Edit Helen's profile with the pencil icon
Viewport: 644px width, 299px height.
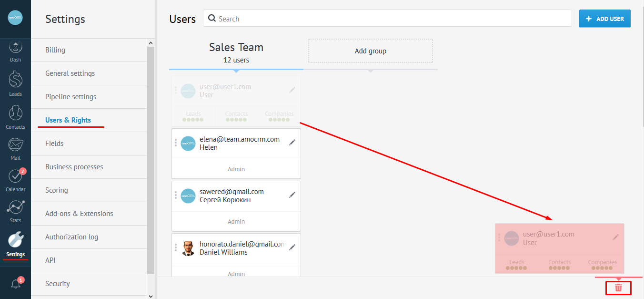click(292, 143)
